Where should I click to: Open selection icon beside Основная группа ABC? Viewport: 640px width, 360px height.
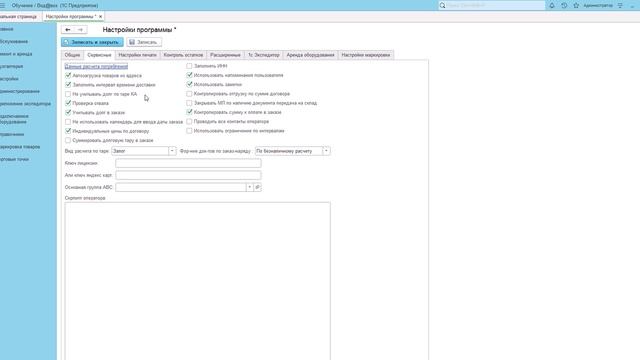257,187
